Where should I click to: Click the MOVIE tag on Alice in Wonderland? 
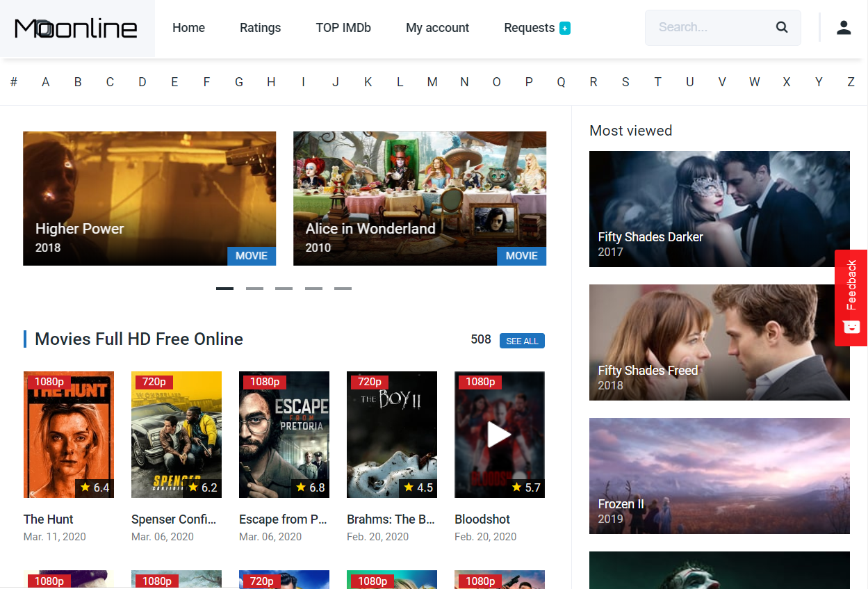pos(522,256)
